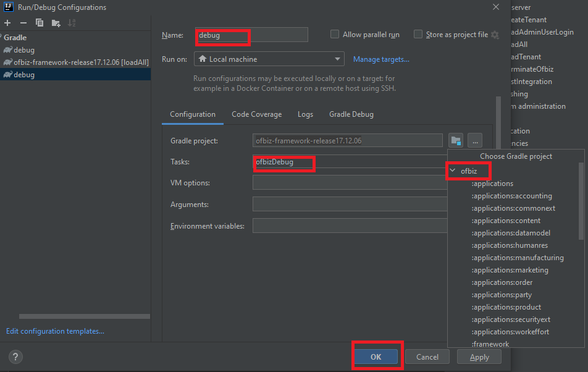588x372 pixels.
Task: Click the Cancel button
Action: 427,357
